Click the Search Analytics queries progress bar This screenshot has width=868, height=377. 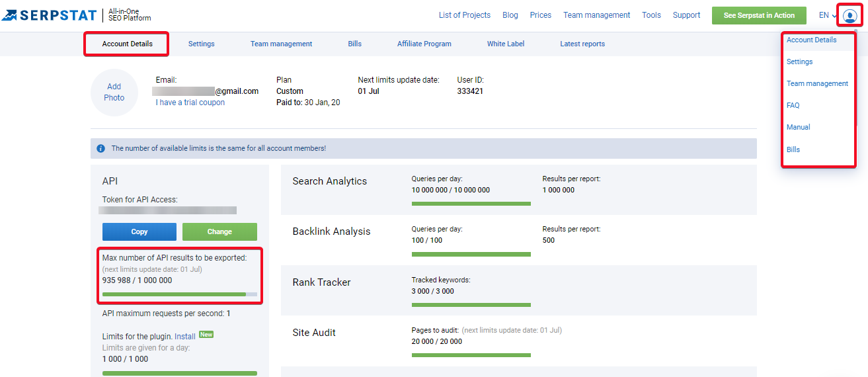(x=471, y=204)
